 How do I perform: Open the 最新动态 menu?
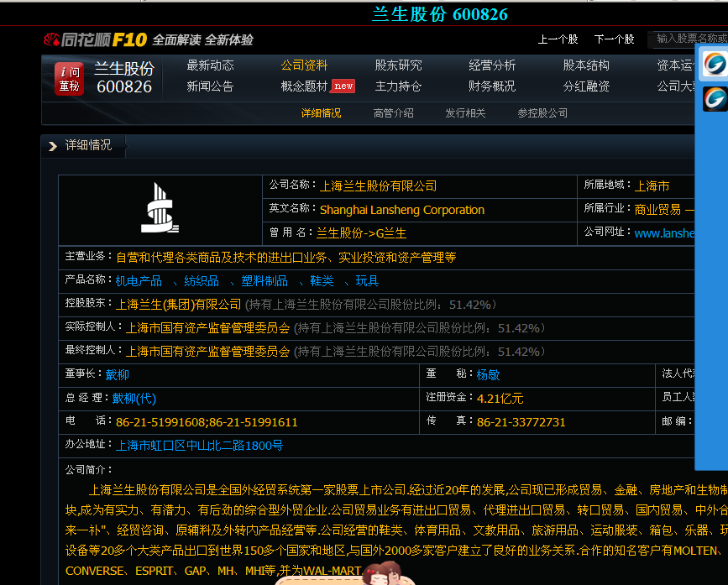(x=210, y=65)
